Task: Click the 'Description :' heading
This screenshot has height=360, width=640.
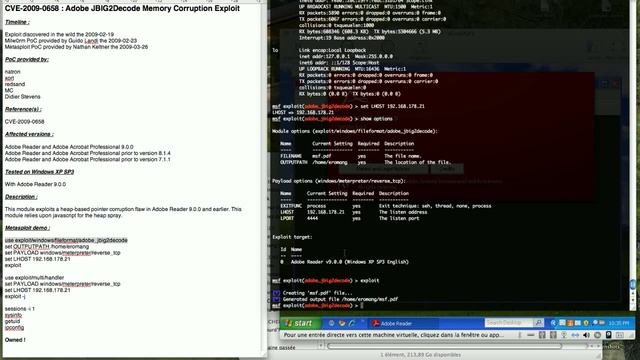Action: 21,196
